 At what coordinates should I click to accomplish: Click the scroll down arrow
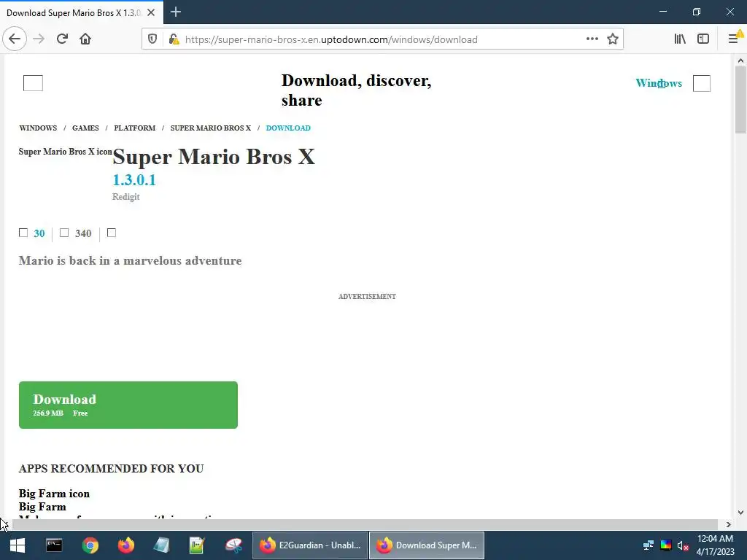(x=740, y=513)
